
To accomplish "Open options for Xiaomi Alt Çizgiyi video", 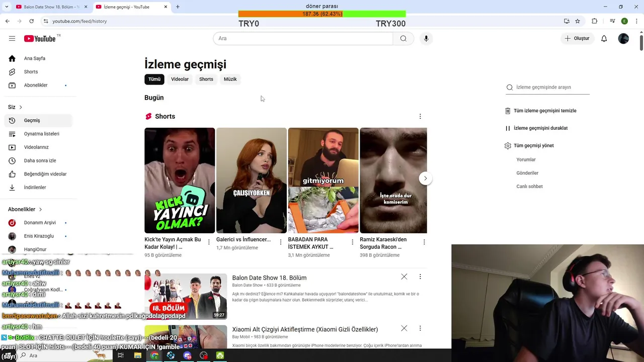I will (420, 328).
